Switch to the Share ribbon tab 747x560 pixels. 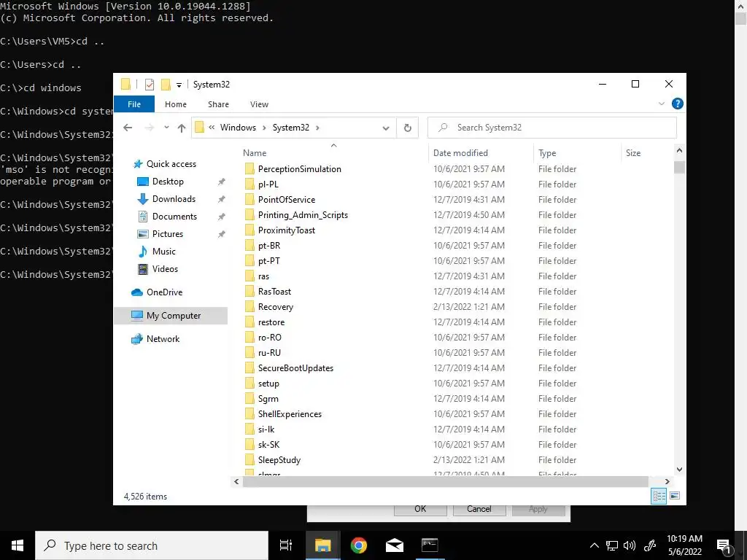218,104
